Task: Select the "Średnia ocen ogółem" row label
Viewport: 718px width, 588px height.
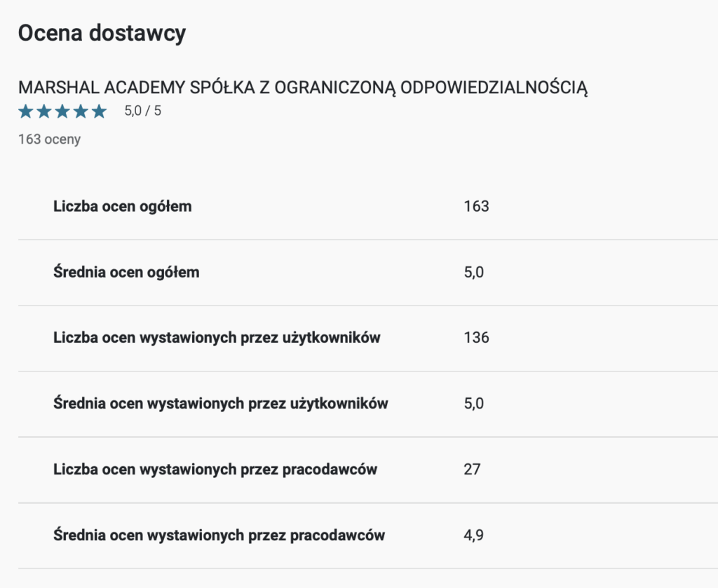Action: coord(126,273)
